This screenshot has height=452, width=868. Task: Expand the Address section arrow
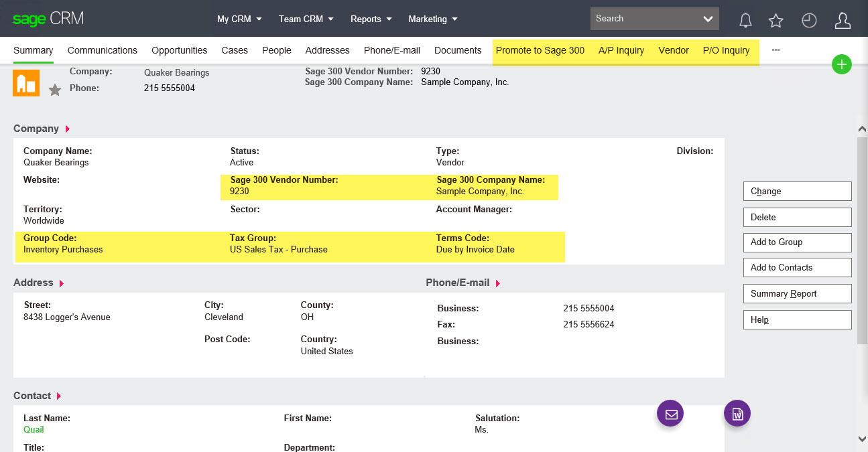pos(62,283)
